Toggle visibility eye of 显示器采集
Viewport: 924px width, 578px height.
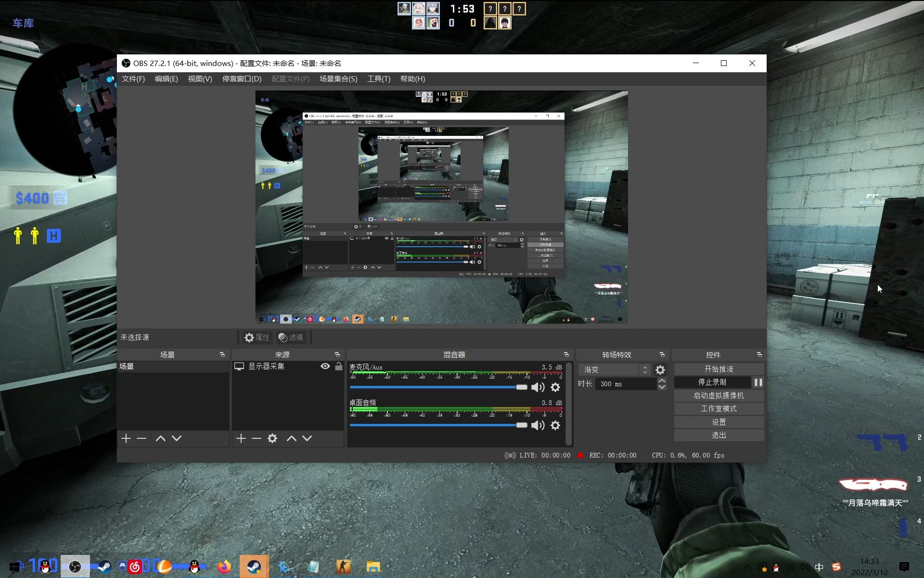click(x=325, y=367)
